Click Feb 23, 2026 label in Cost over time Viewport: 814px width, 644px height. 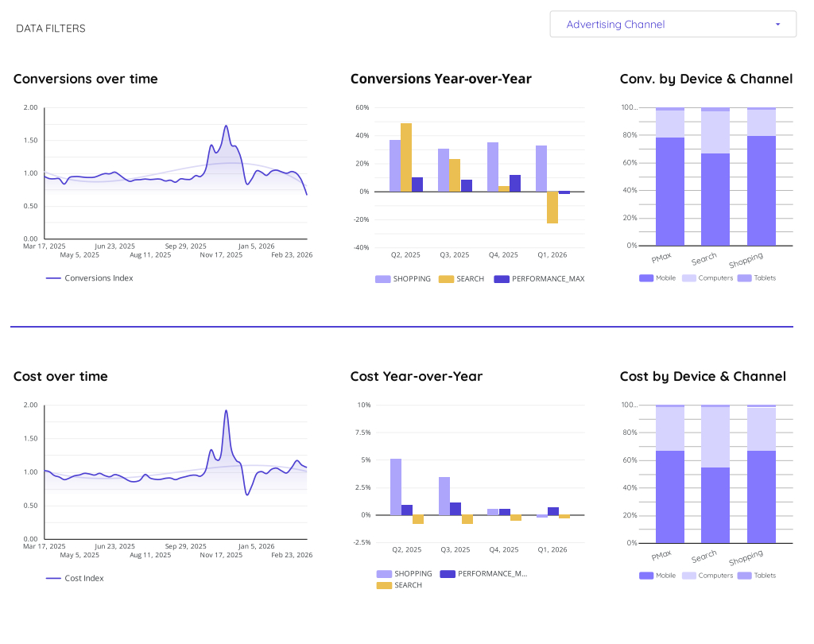(x=292, y=555)
